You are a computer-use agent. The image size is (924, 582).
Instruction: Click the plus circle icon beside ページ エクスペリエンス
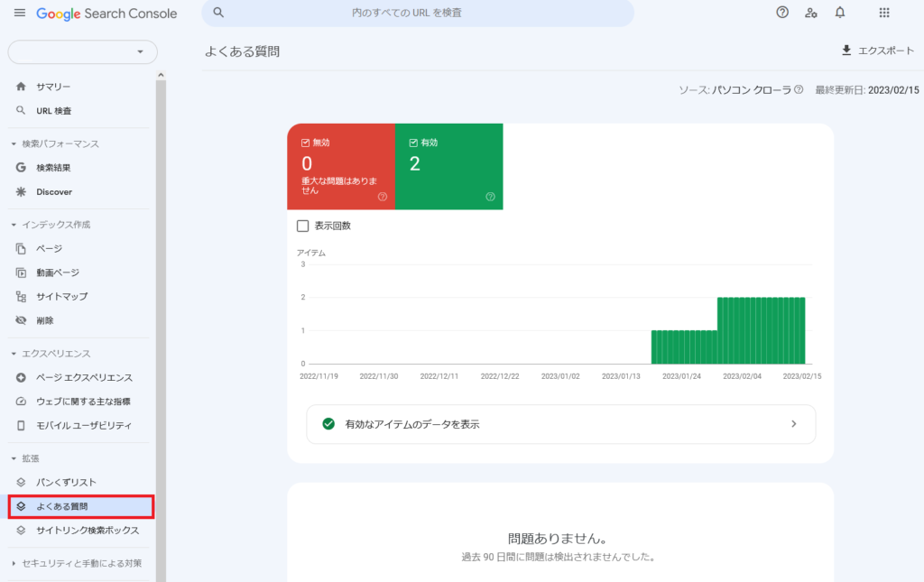click(x=22, y=377)
